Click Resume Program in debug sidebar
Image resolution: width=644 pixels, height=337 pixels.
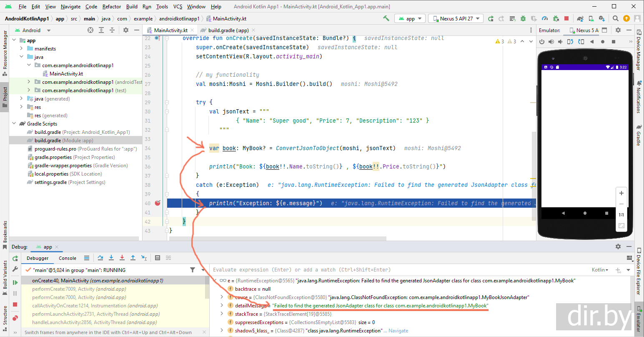15,282
